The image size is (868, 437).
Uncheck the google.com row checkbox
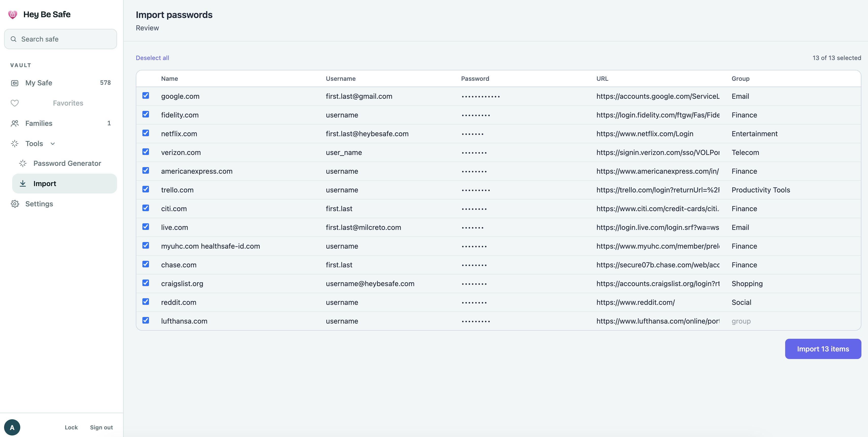[146, 96]
